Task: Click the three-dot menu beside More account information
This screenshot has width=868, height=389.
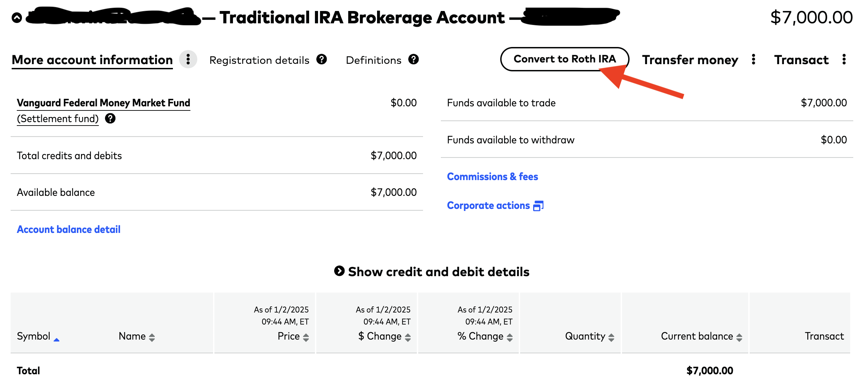Action: [188, 60]
